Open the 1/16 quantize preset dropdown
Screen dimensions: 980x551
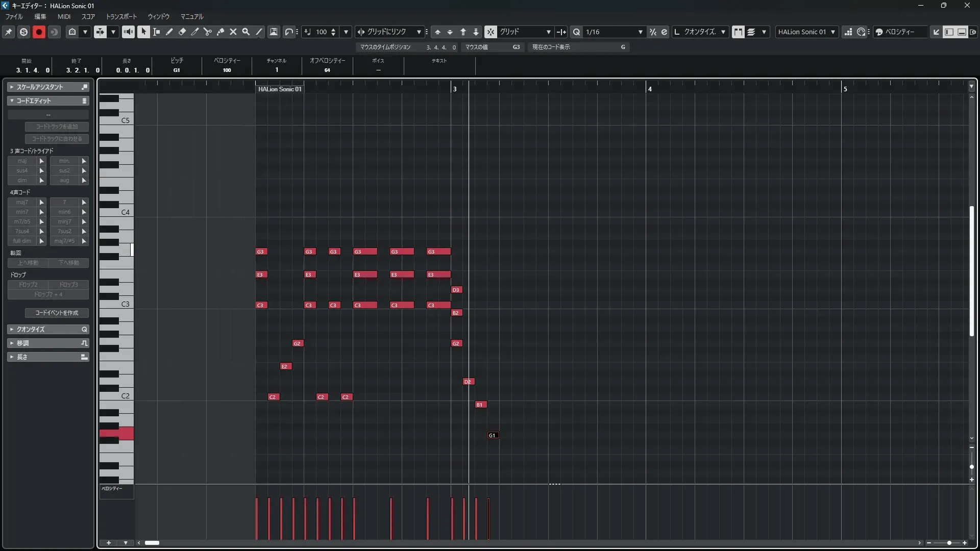(x=640, y=32)
